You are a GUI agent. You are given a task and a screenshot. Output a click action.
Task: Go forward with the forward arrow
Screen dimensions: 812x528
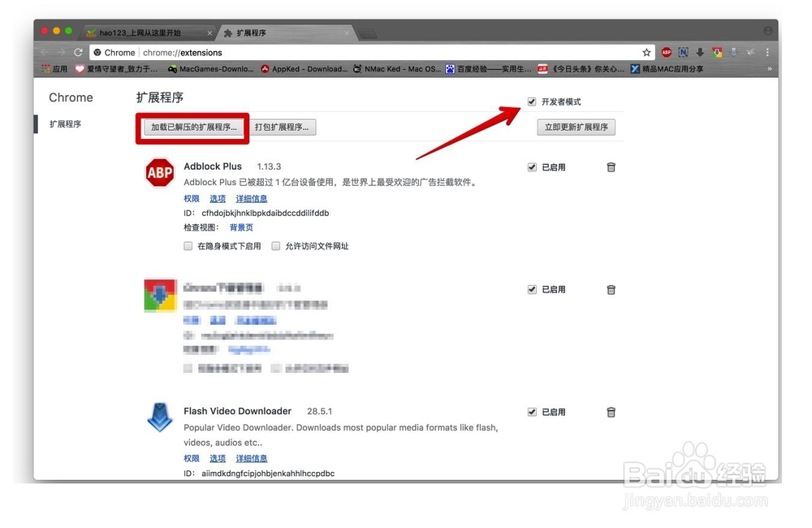coord(61,52)
